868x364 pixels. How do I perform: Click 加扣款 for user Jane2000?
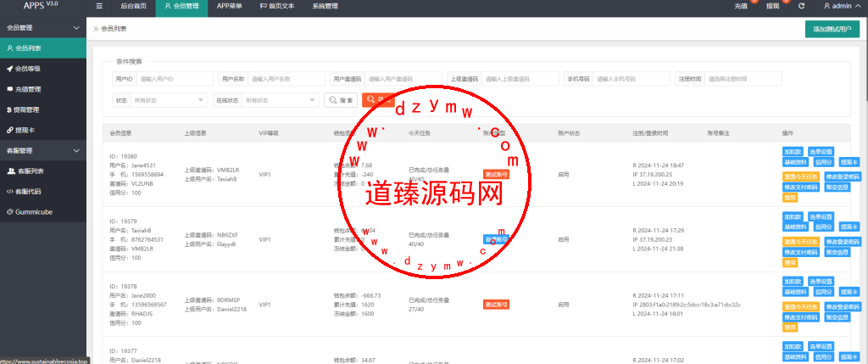point(793,282)
